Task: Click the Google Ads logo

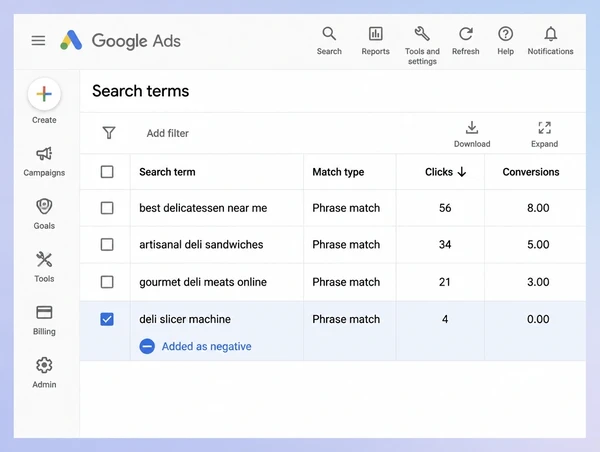Action: [120, 41]
